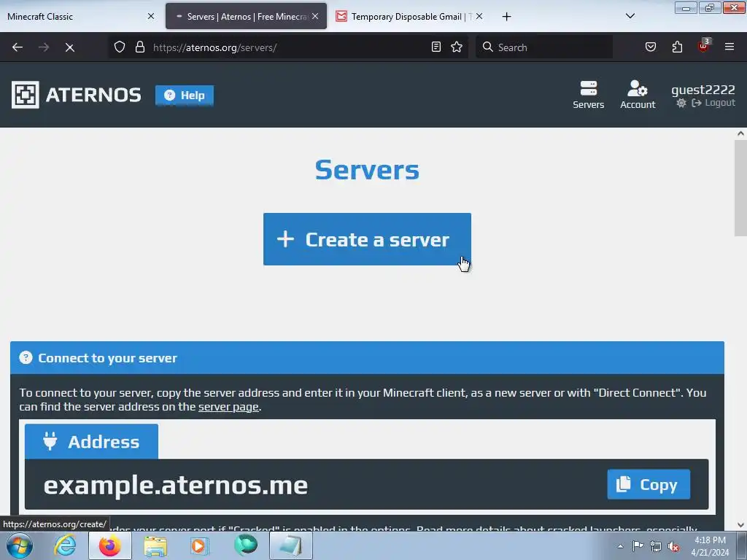
Task: Toggle reader view icon
Action: (436, 47)
